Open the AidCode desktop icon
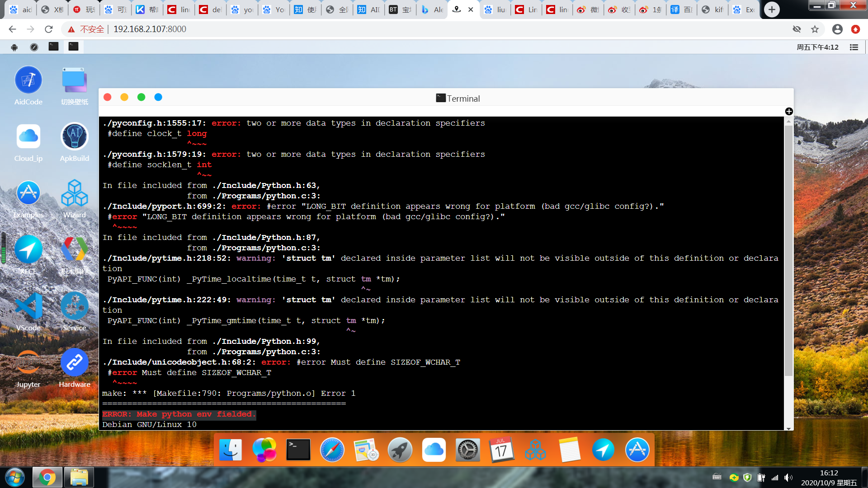This screenshot has width=868, height=488. point(28,80)
